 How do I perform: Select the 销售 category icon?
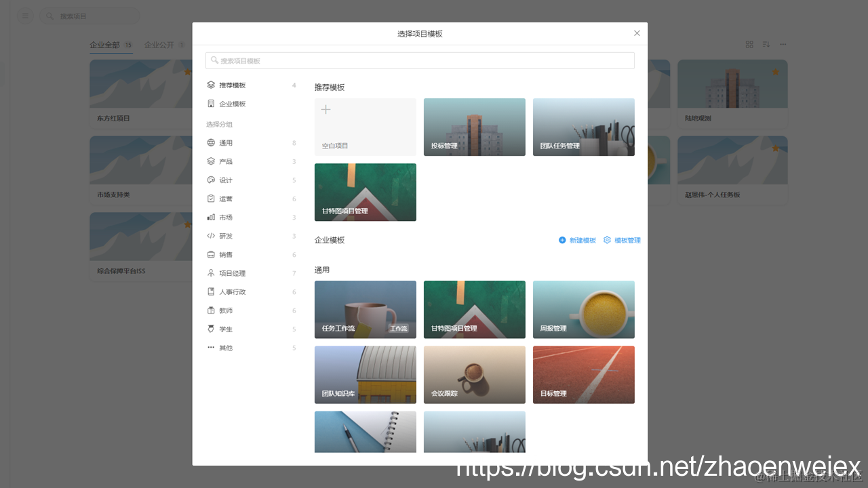pos(211,254)
